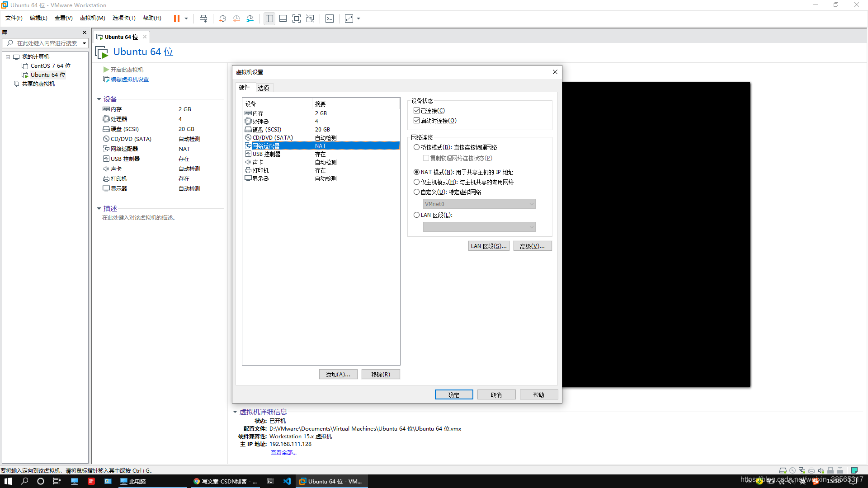This screenshot has height=488, width=868.
Task: Close the Ubuntu 64 位 tab
Action: [x=145, y=37]
